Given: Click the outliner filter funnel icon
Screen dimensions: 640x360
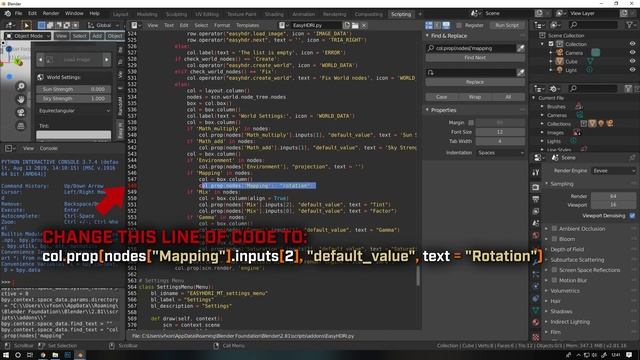Looking at the screenshot, I should coord(630,25).
